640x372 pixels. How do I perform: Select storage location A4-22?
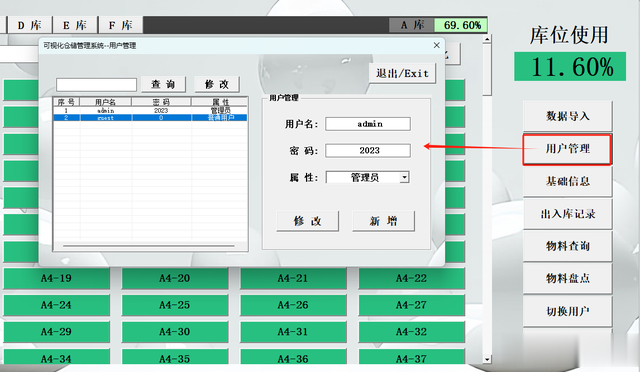coord(411,278)
